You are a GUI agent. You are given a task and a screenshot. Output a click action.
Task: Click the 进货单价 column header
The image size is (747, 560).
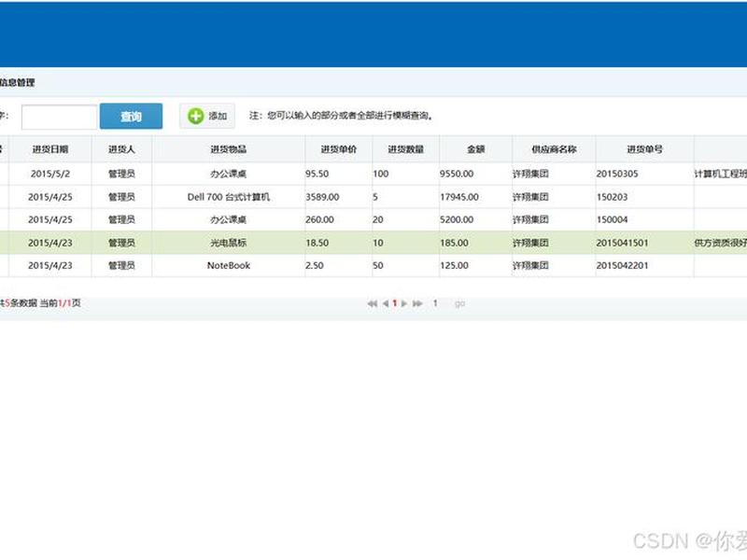339,149
